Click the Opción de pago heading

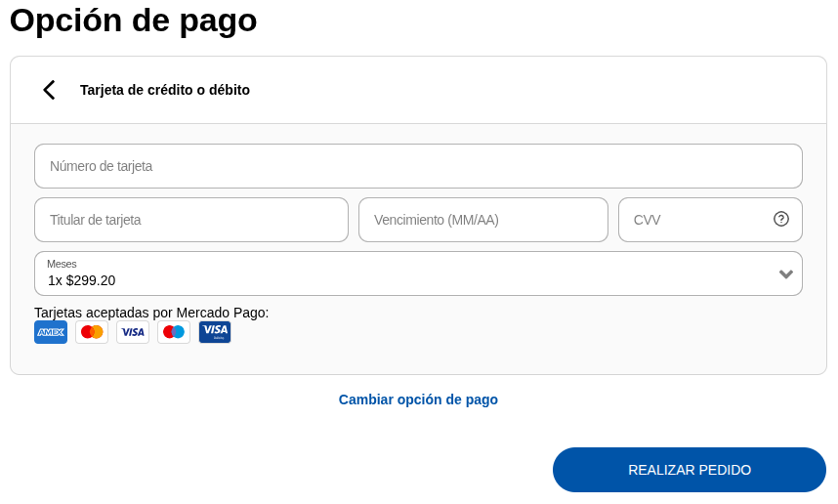pos(134,21)
